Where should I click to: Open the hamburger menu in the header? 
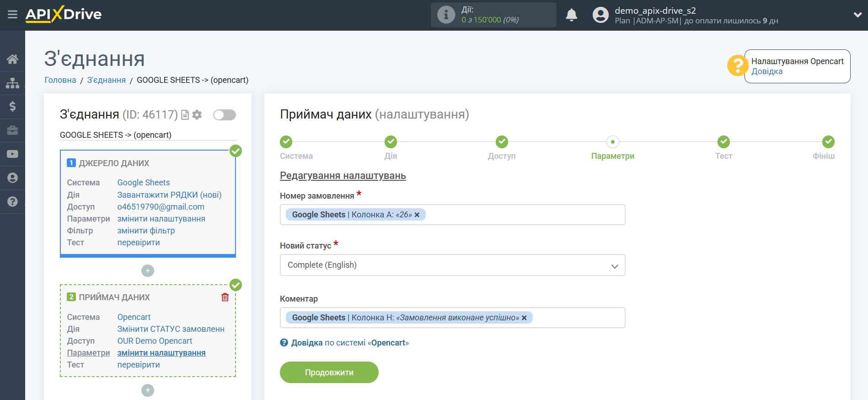(x=12, y=15)
